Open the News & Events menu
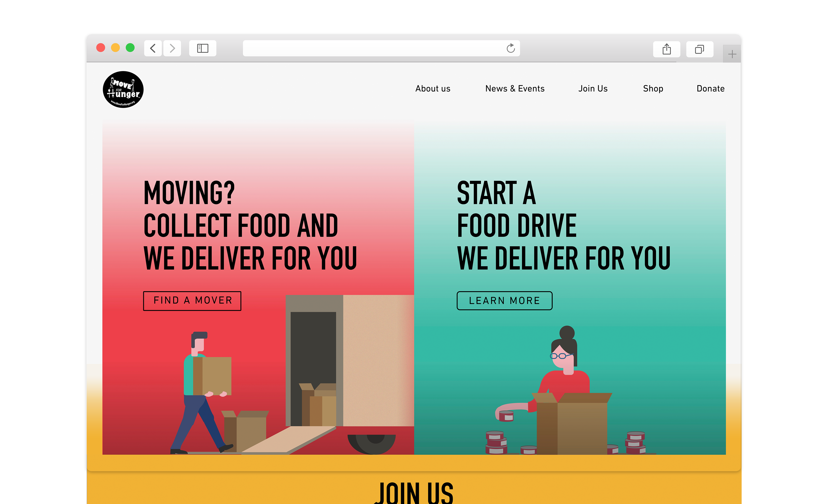 pyautogui.click(x=515, y=89)
